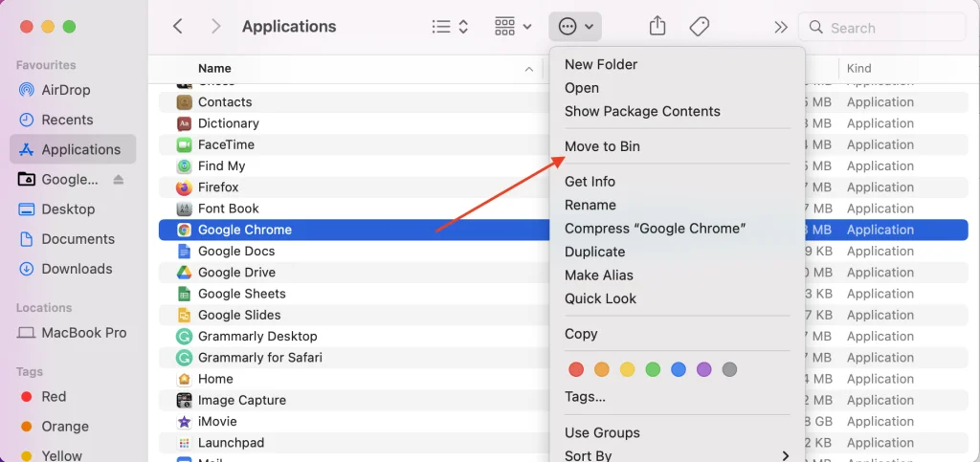Select Applications in the sidebar
Viewport: 980px width, 462px height.
(x=73, y=149)
